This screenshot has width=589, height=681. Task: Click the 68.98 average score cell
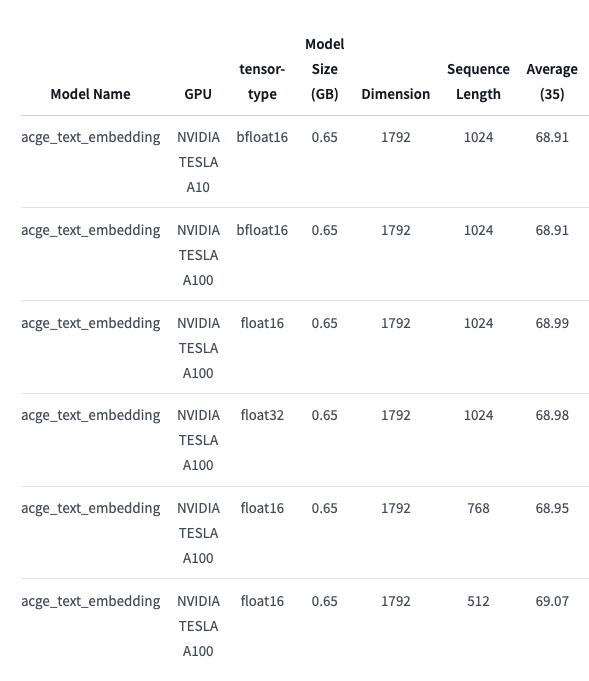pyautogui.click(x=552, y=415)
